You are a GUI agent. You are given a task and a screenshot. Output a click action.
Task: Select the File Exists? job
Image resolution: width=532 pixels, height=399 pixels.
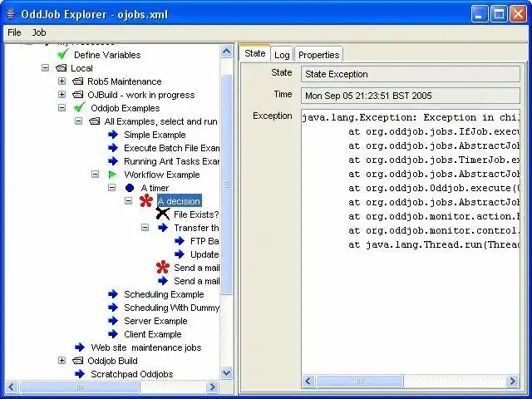coord(196,214)
